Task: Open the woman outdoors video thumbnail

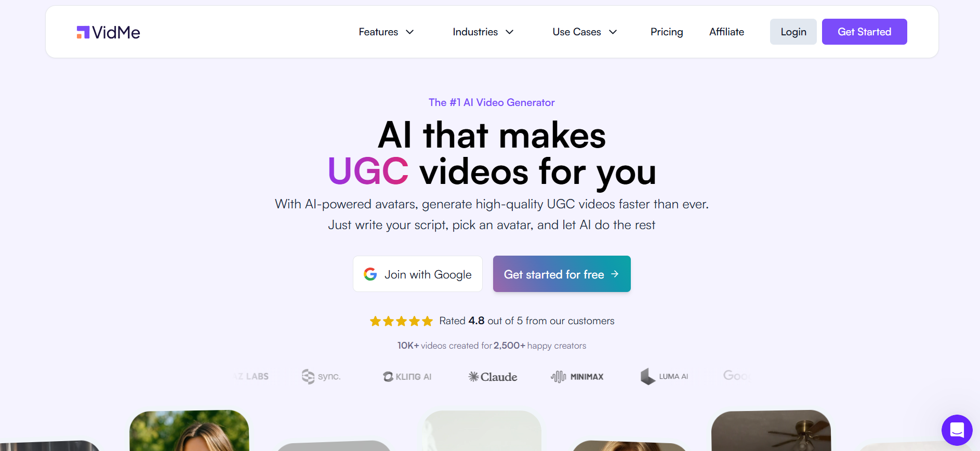Action: point(189,431)
